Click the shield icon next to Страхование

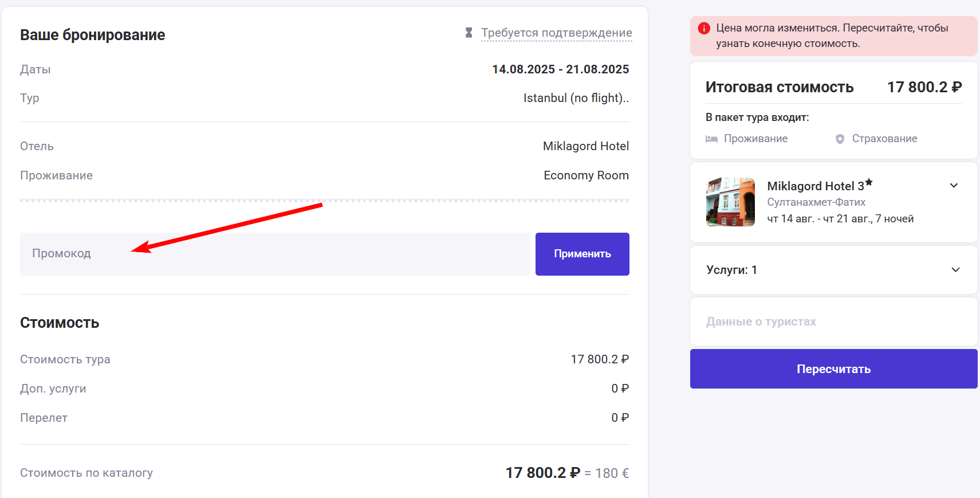coord(840,138)
